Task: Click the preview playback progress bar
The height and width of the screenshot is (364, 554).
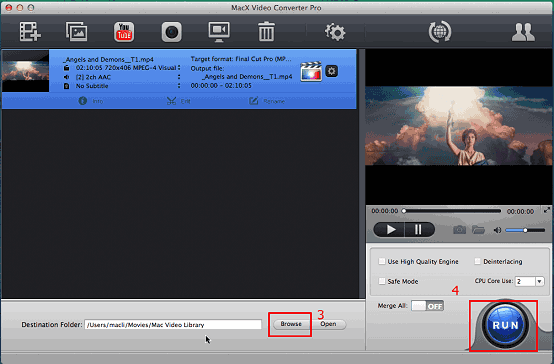Action: coord(452,211)
